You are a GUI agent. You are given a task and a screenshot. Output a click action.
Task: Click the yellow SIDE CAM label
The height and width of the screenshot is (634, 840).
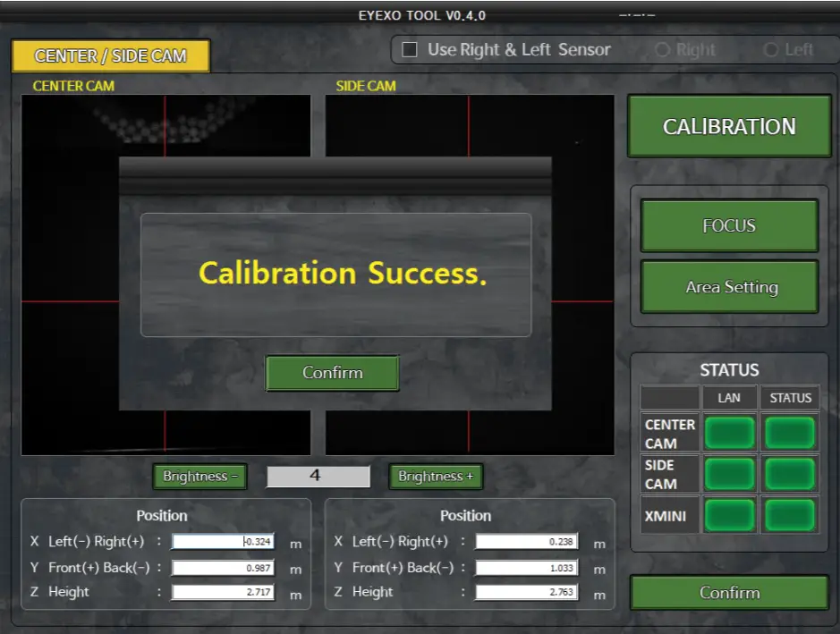click(366, 86)
